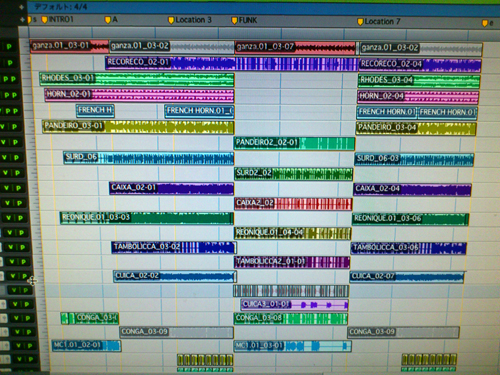Select the first ganza.01_03-02 clip
This screenshot has height=375, width=500.
(172, 47)
